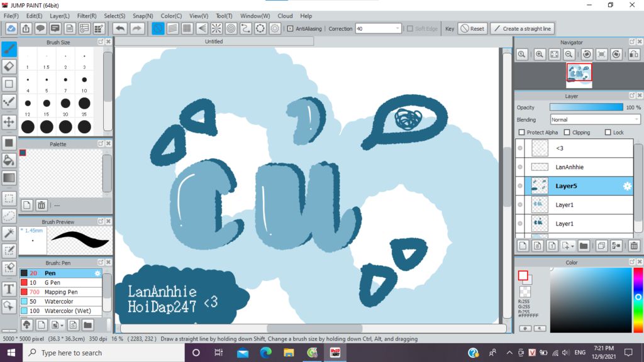The width and height of the screenshot is (644, 362).
Task: Select the Text tool
Action: pyautogui.click(x=9, y=289)
